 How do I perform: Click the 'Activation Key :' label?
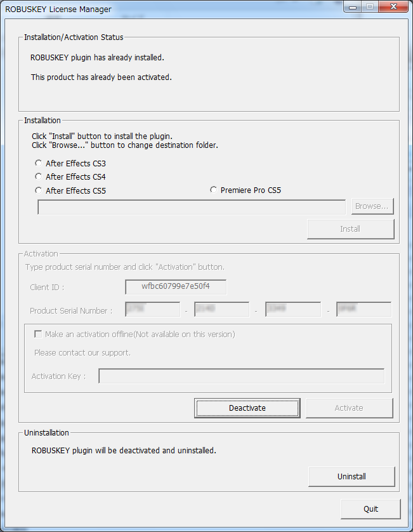[x=58, y=376]
